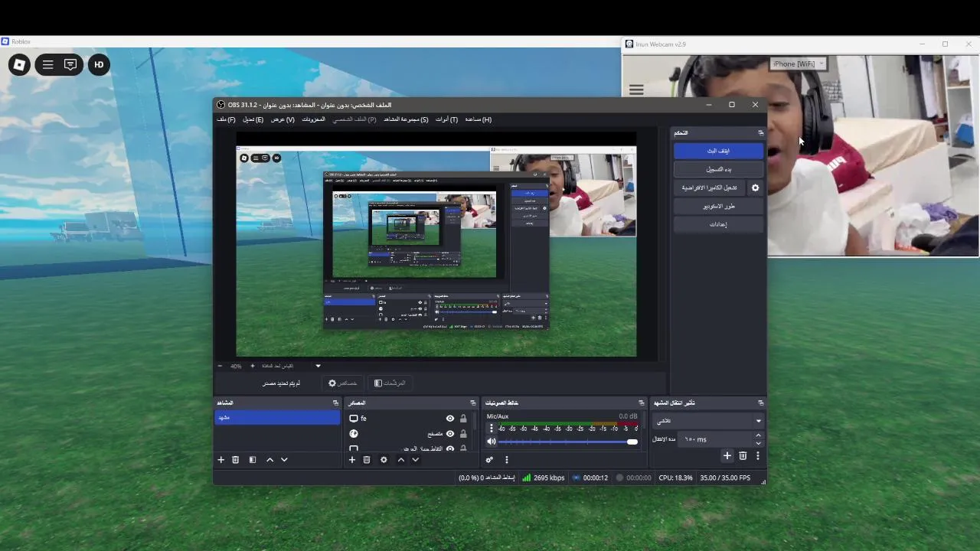Click the Studio Mode button
This screenshot has width=980, height=551.
[x=718, y=206]
